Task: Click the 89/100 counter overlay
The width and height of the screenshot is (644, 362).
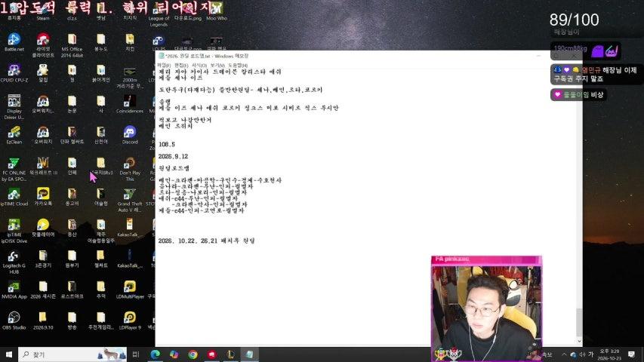Action: pyautogui.click(x=575, y=20)
